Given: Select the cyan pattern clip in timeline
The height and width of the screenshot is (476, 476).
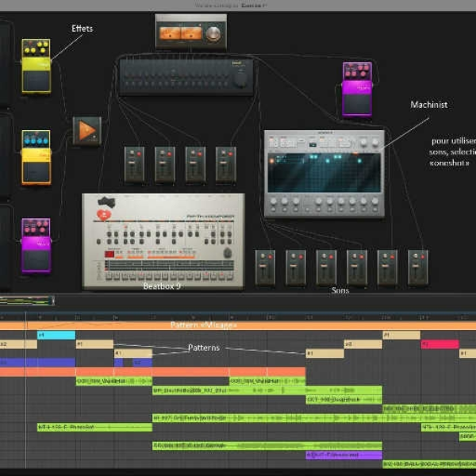Looking at the screenshot, I should point(56,335).
